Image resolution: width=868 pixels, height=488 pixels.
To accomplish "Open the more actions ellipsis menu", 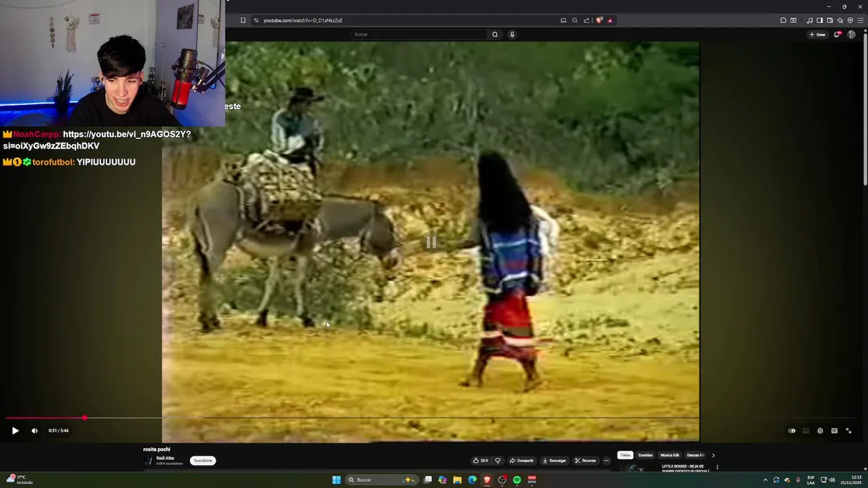I will 606,460.
